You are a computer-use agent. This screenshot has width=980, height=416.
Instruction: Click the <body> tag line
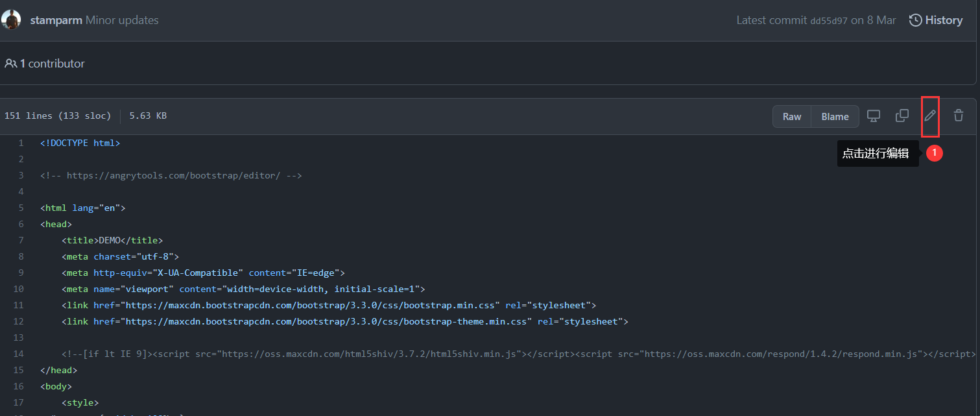tap(56, 386)
